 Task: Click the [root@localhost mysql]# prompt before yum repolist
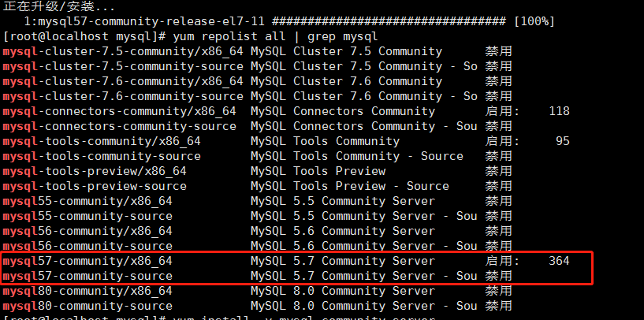84,36
